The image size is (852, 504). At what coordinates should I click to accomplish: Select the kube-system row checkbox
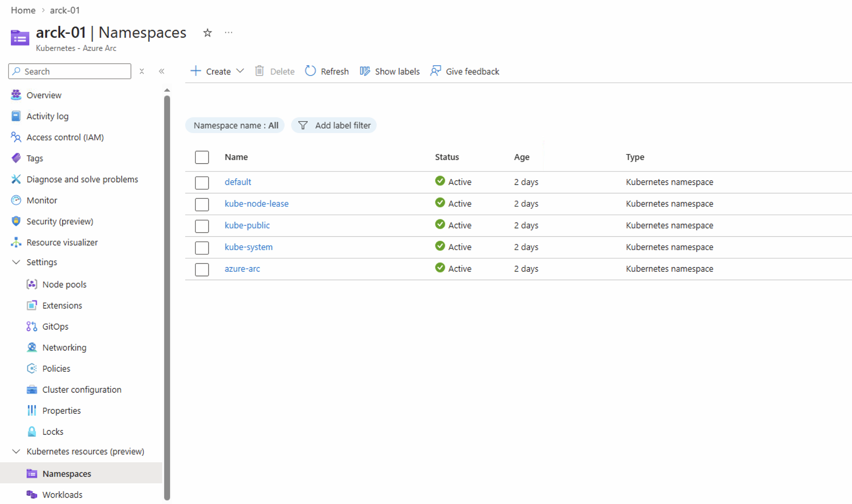[202, 247]
